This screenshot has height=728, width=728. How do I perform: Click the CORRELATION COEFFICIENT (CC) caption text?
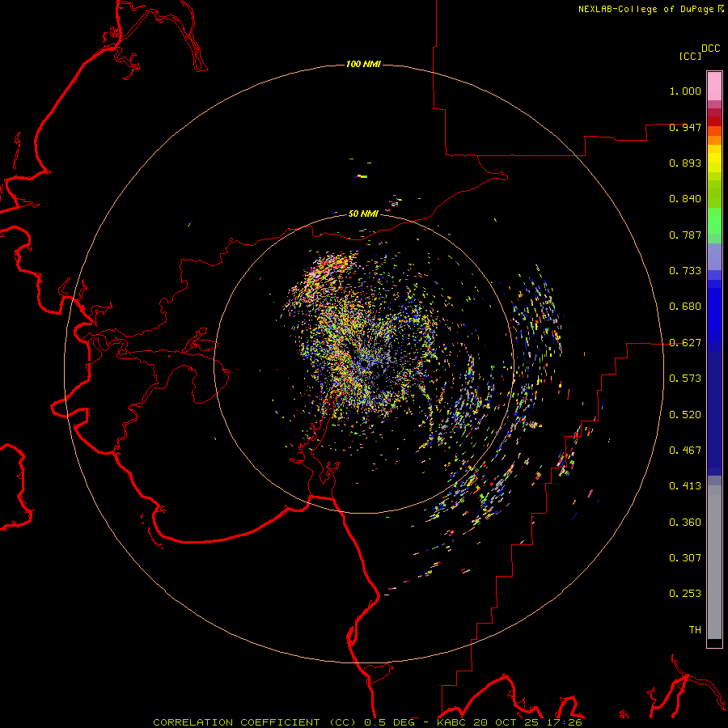click(x=255, y=722)
